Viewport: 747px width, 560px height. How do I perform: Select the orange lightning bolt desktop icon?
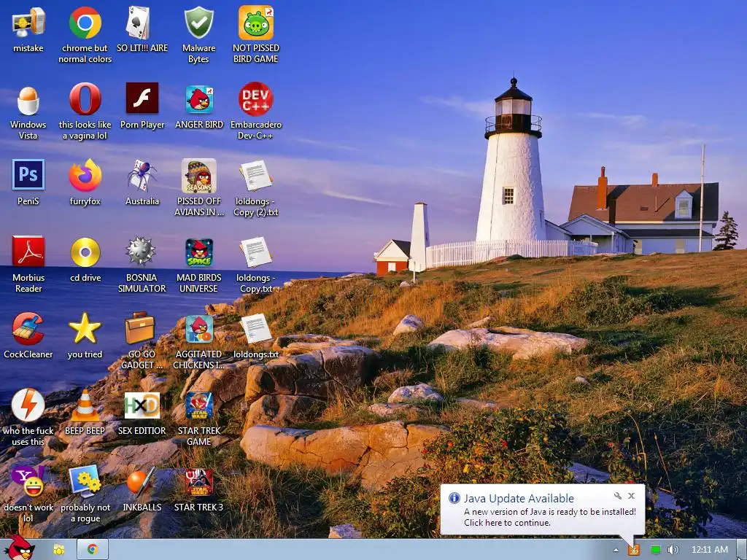pyautogui.click(x=28, y=405)
